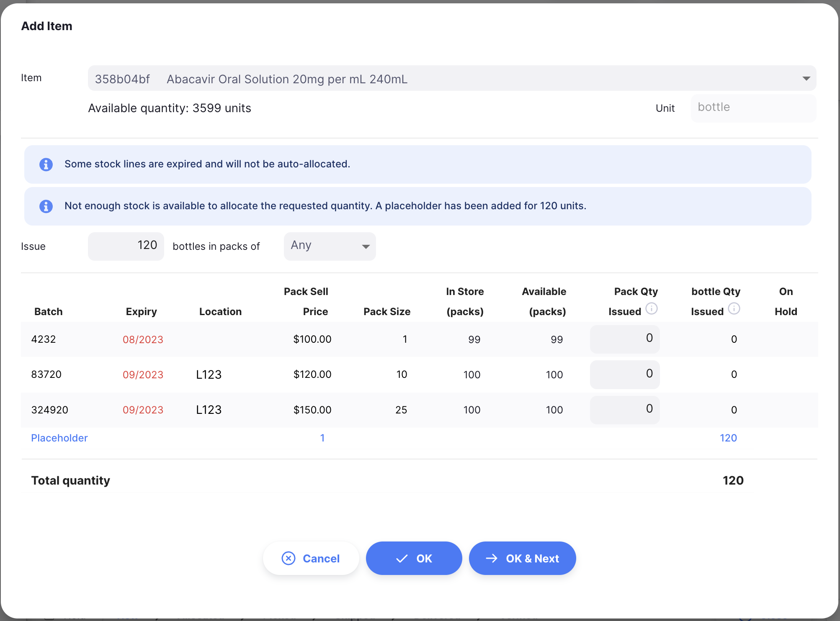This screenshot has width=840, height=621.
Task: Open the Any pack size dropdown
Action: click(x=330, y=246)
